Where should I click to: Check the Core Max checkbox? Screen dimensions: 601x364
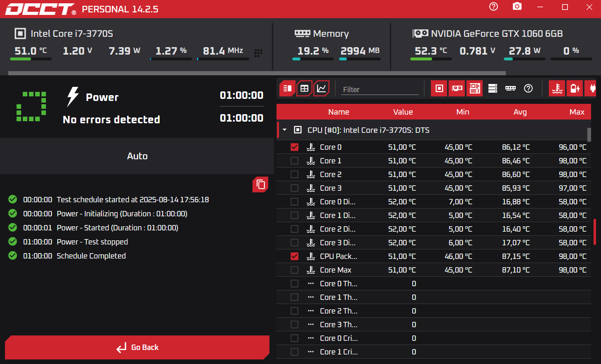[x=294, y=270]
